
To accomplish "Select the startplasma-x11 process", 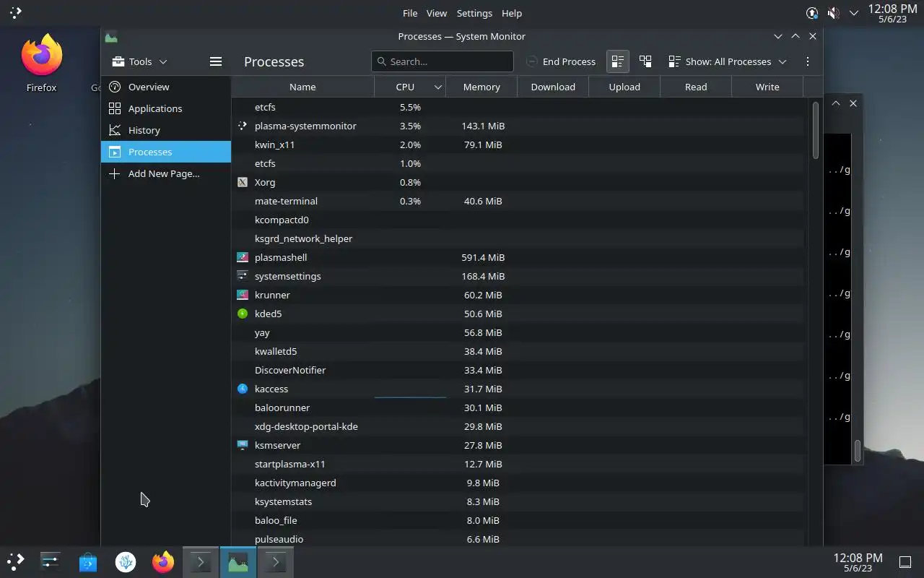I will (x=518, y=464).
